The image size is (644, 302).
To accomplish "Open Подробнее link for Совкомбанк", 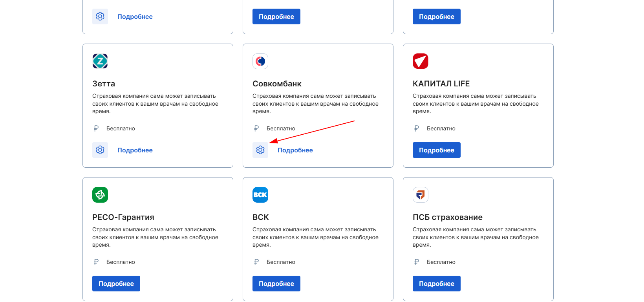I will click(x=295, y=150).
